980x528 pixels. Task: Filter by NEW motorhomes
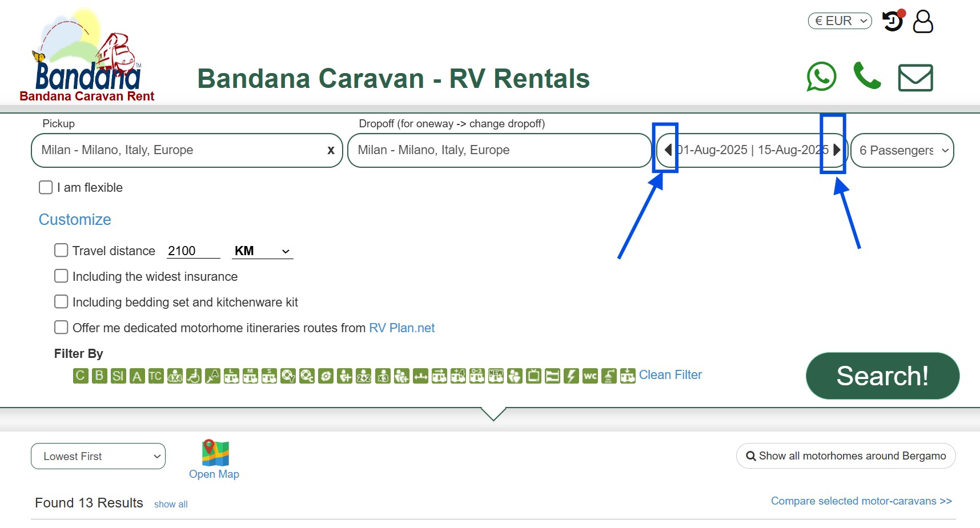tap(496, 376)
